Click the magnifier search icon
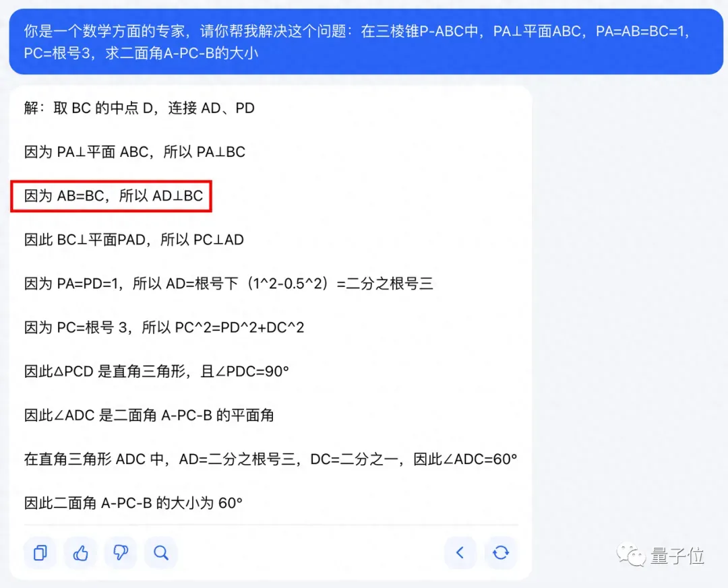 [161, 553]
